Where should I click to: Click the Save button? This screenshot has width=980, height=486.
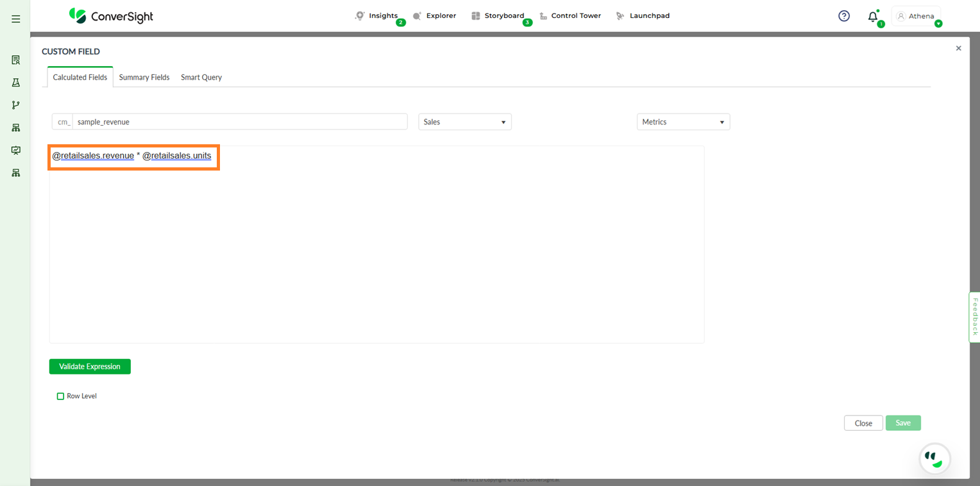point(902,423)
